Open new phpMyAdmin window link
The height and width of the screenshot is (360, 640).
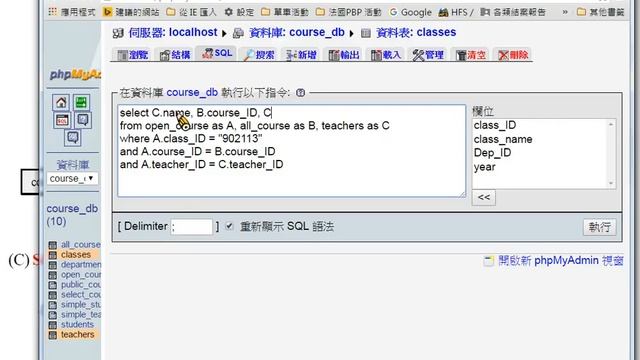[x=561, y=260]
